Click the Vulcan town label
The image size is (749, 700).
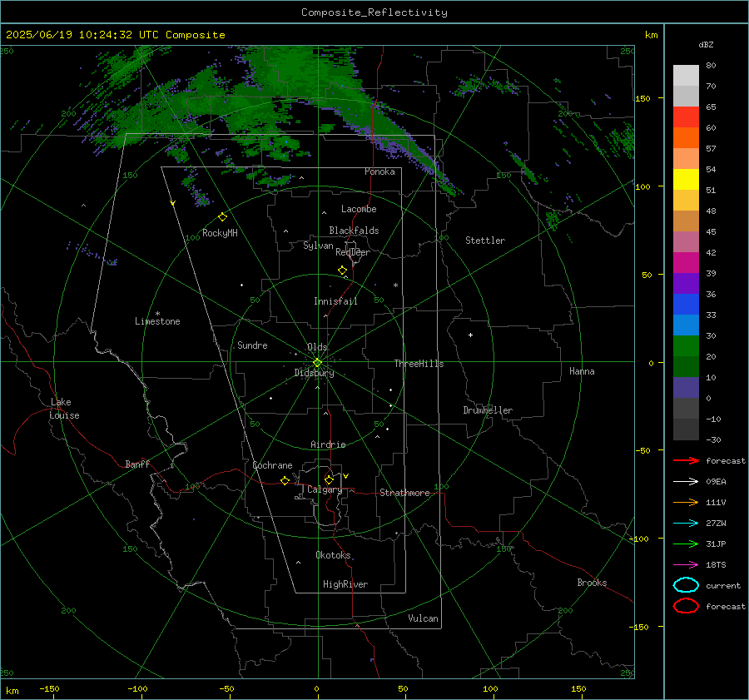pyautogui.click(x=423, y=618)
